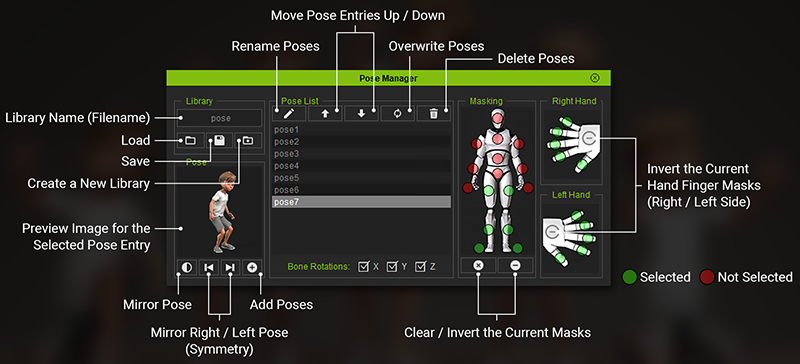The height and width of the screenshot is (364, 800).
Task: Select pose3 in the Pose List
Action: [361, 154]
